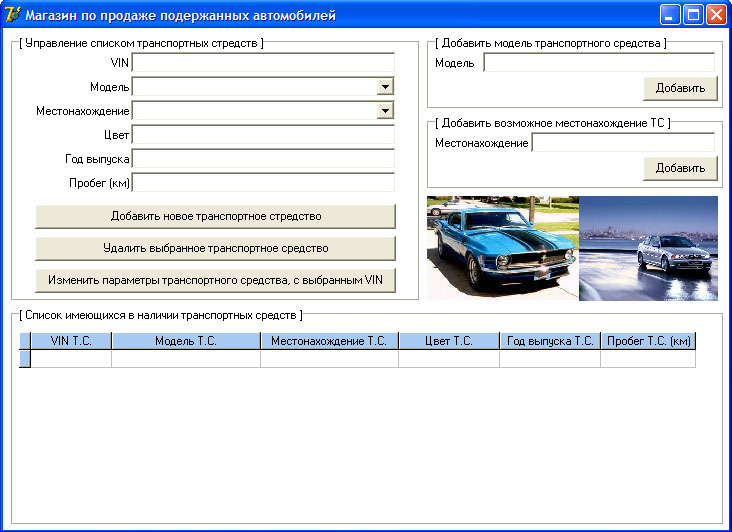Click the VIN Т.С. column header
The image size is (732, 532).
[x=71, y=341]
